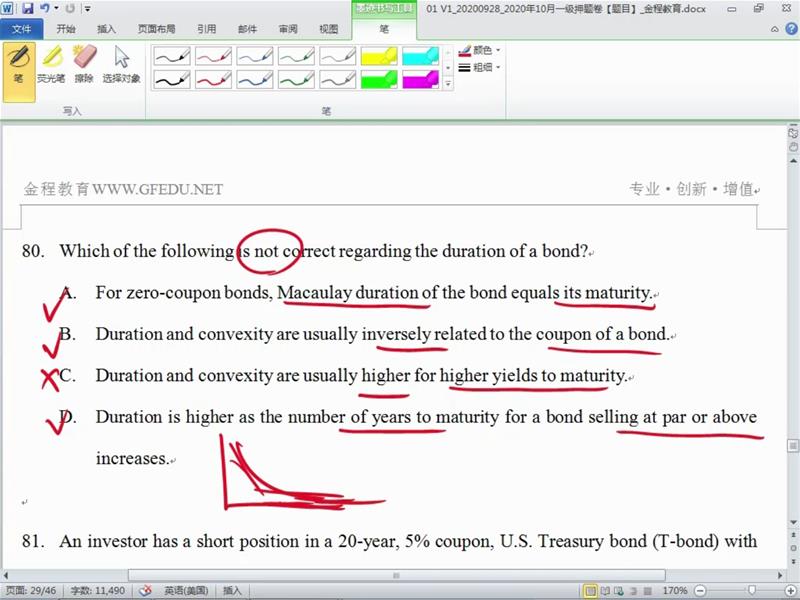Click the Save icon in quick access toolbar
Image resolution: width=800 pixels, height=600 pixels.
27,8
